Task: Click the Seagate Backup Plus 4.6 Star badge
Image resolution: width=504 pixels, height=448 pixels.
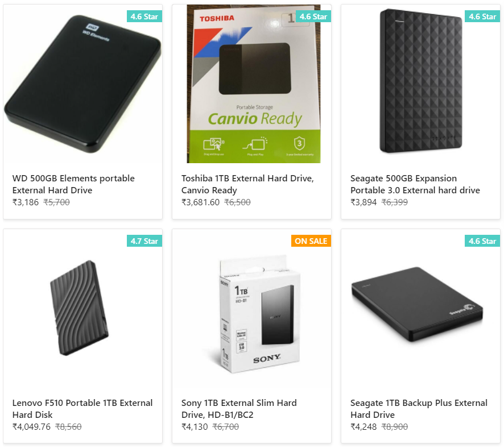Action: click(x=482, y=241)
